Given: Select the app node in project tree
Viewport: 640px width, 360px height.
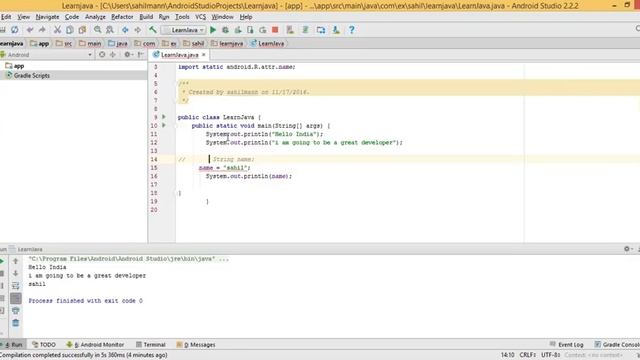Looking at the screenshot, I should (15, 66).
